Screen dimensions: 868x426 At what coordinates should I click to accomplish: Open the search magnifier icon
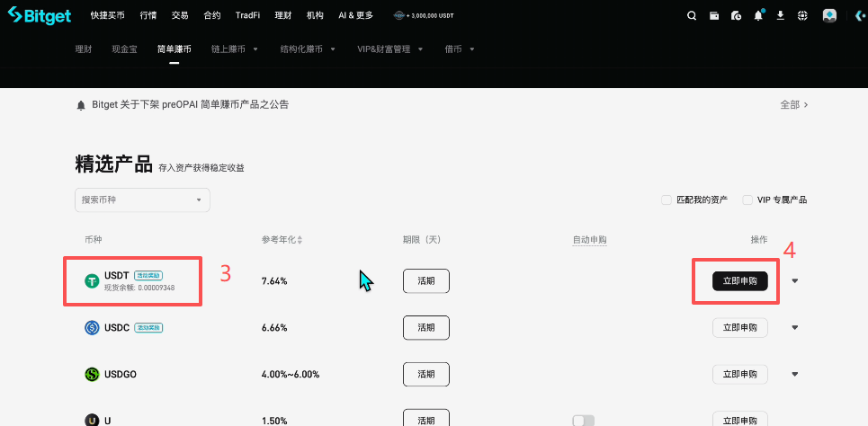692,15
